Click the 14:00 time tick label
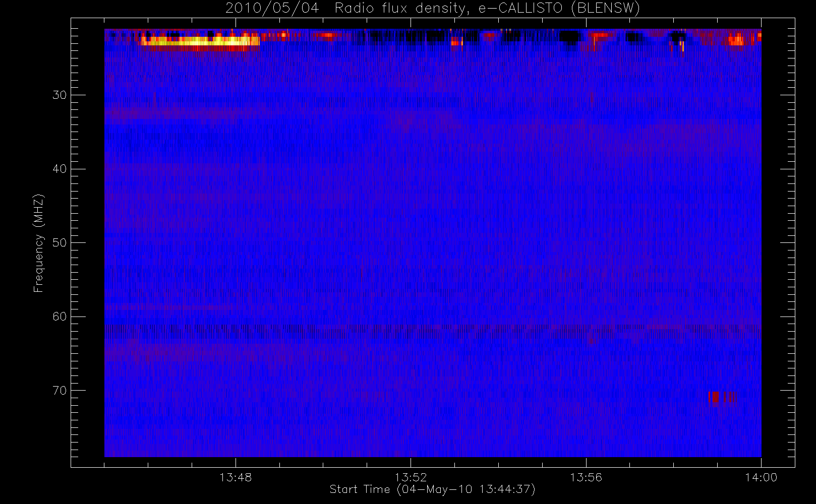The width and height of the screenshot is (816, 504). click(761, 477)
